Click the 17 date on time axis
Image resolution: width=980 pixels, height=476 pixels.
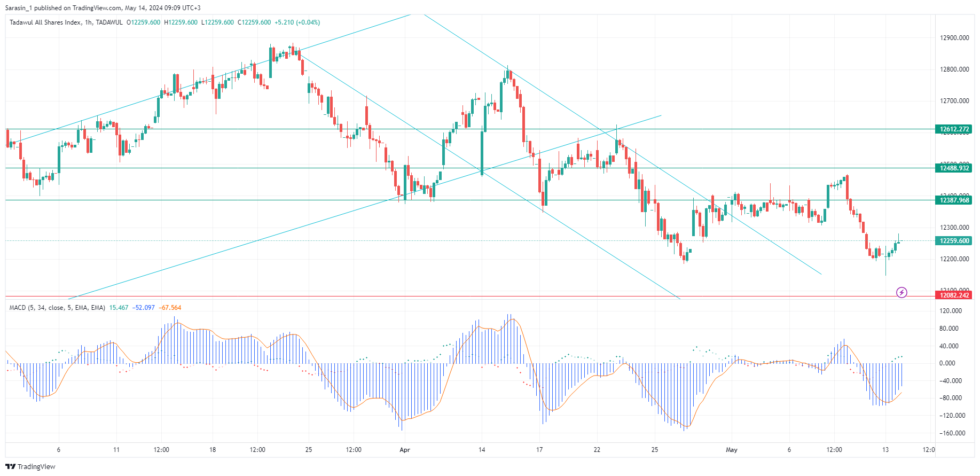(539, 450)
